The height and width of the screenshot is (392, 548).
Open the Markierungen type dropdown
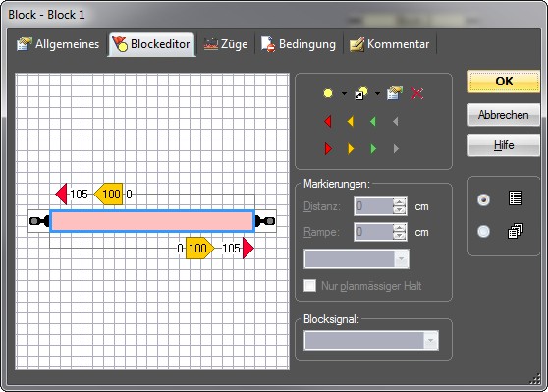tap(356, 258)
